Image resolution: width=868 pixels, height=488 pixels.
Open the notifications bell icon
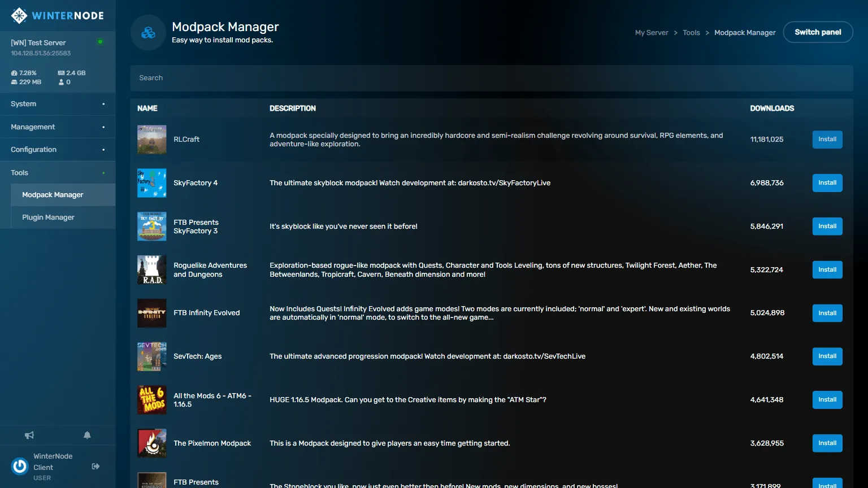pos(87,435)
